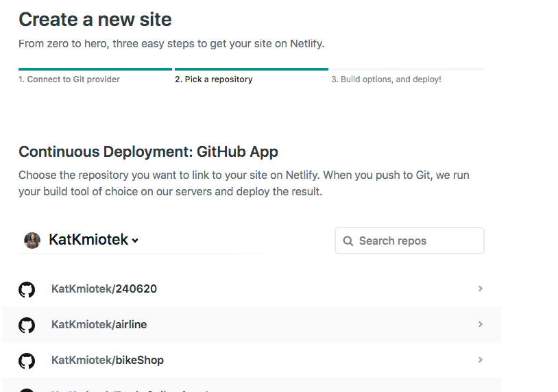Click the GitHub icon beside KatKmiotek/bikeShop
The image size is (558, 392).
coord(27,360)
